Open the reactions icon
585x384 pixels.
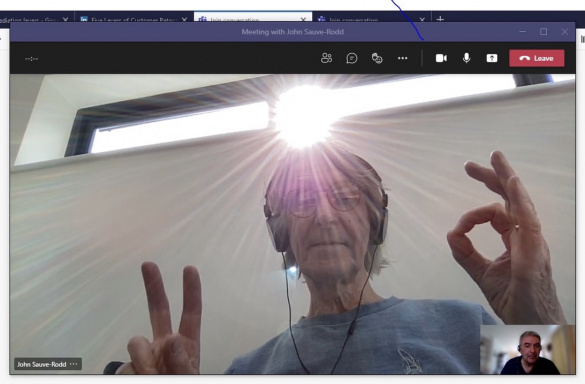click(x=377, y=58)
